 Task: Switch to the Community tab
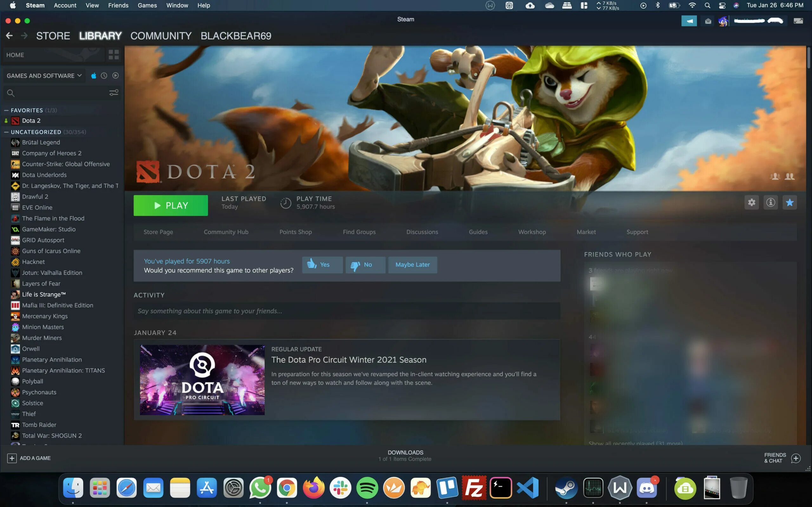point(161,36)
